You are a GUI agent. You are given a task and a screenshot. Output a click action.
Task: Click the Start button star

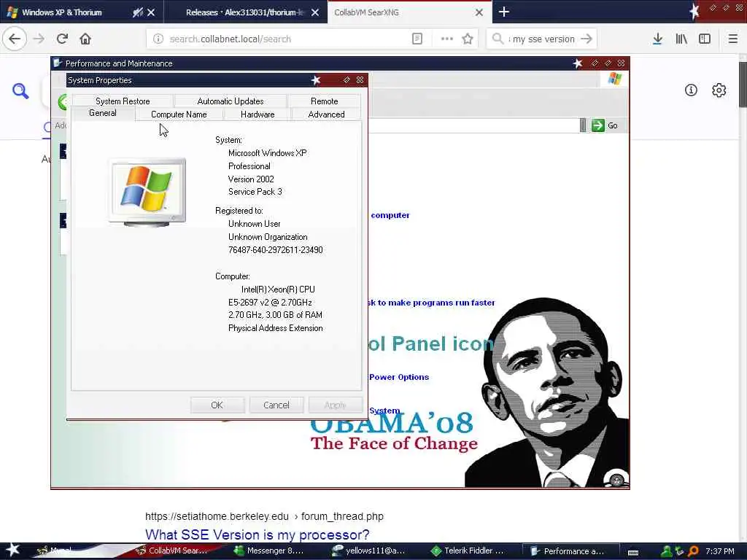13,550
